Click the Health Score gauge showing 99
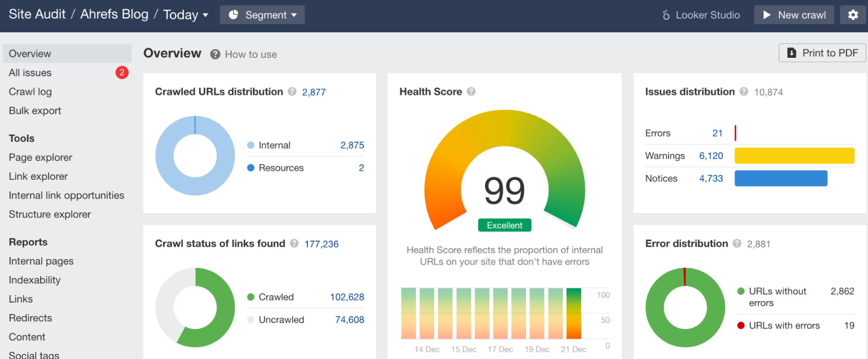The height and width of the screenshot is (359, 868). pos(505,169)
